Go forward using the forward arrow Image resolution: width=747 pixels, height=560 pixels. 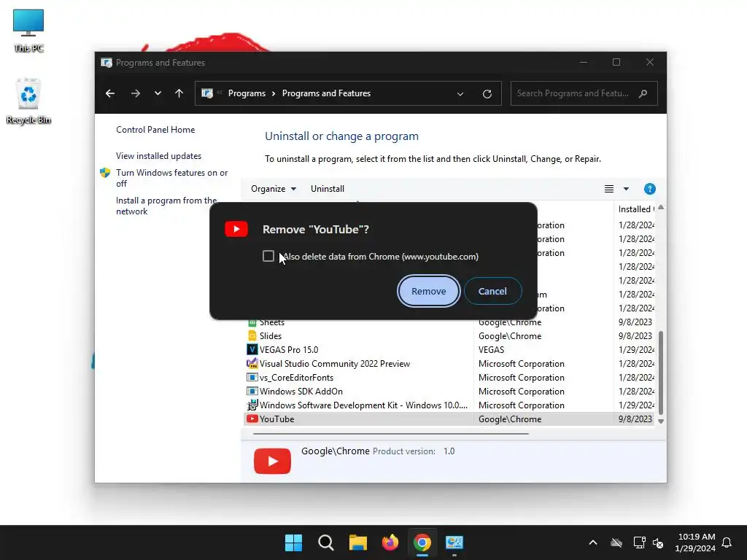pyautogui.click(x=135, y=93)
